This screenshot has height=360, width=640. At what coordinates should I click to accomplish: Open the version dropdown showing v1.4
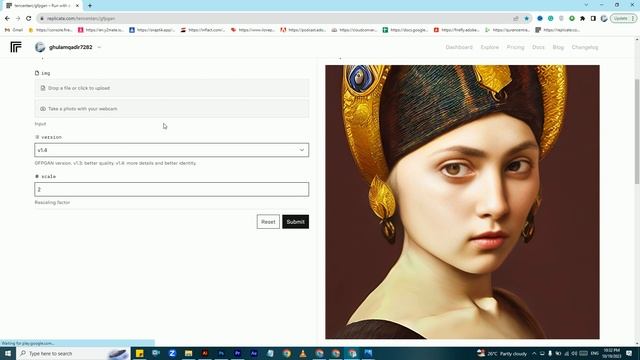[172, 150]
